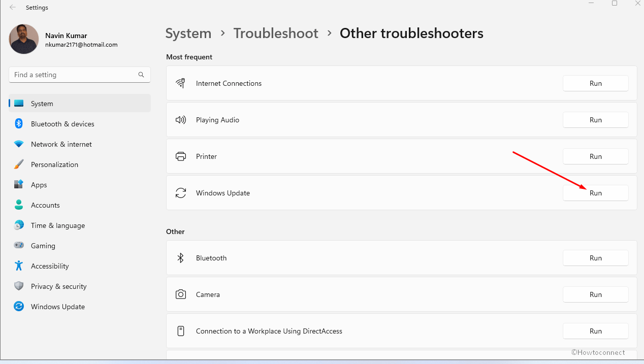Click the nkumar2171@hotmail.com email text
This screenshot has height=364, width=644.
pyautogui.click(x=81, y=45)
